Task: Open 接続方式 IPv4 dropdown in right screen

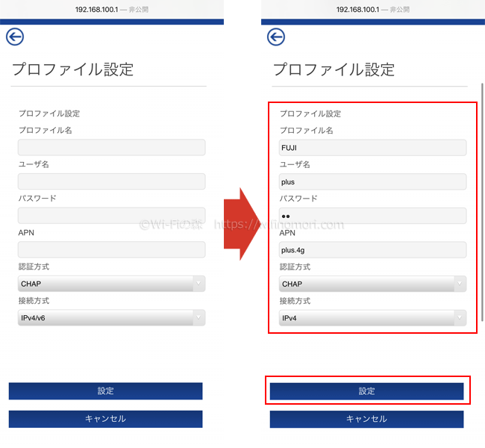Action: [x=373, y=318]
